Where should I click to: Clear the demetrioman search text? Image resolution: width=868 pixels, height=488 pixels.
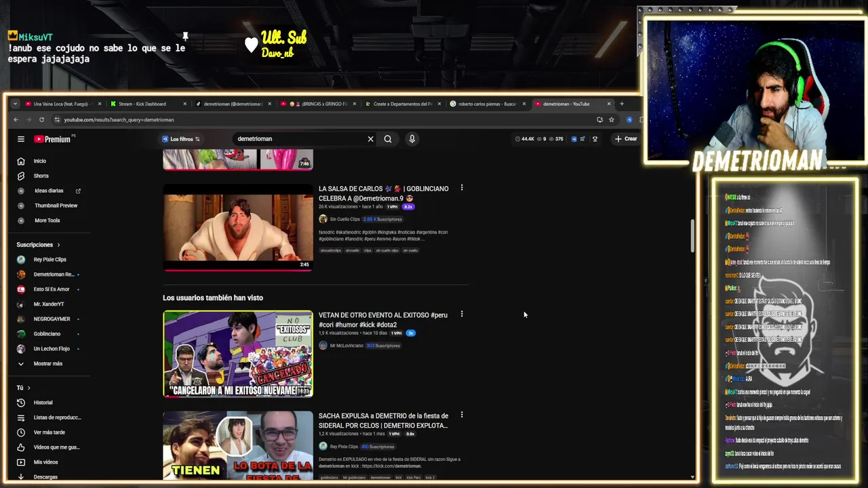point(370,139)
